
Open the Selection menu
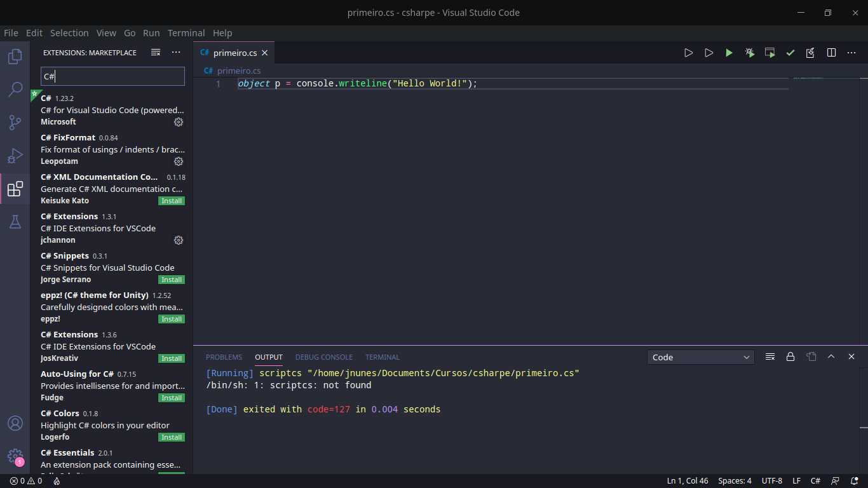(x=69, y=33)
